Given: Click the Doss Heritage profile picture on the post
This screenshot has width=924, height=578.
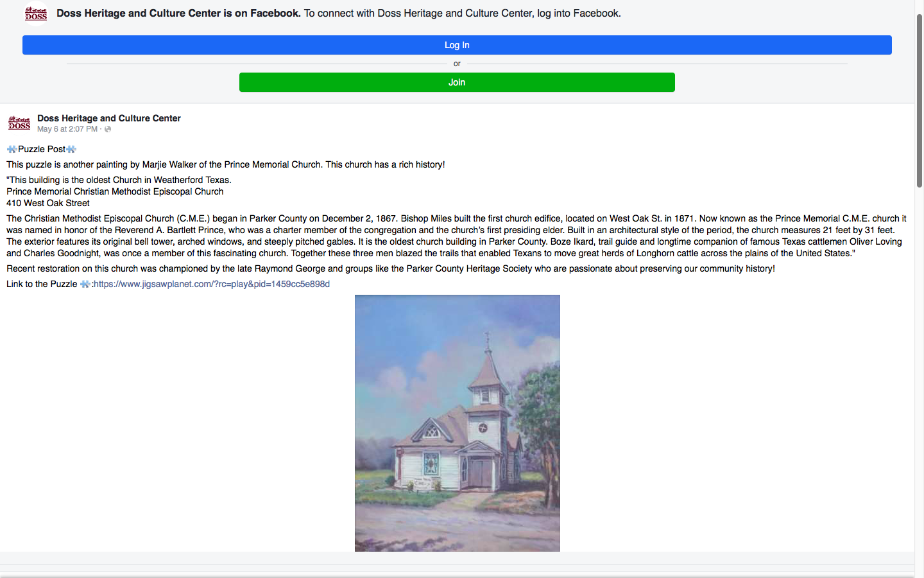Looking at the screenshot, I should coord(19,123).
